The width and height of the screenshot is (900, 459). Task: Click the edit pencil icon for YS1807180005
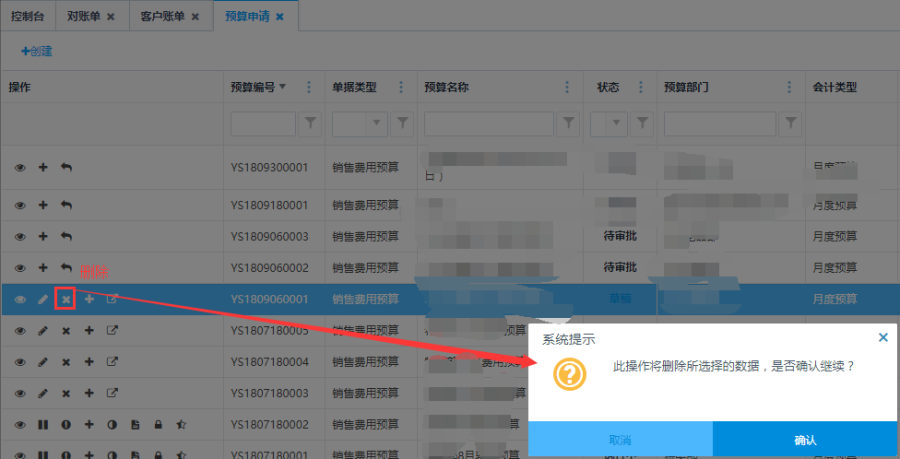(x=43, y=330)
